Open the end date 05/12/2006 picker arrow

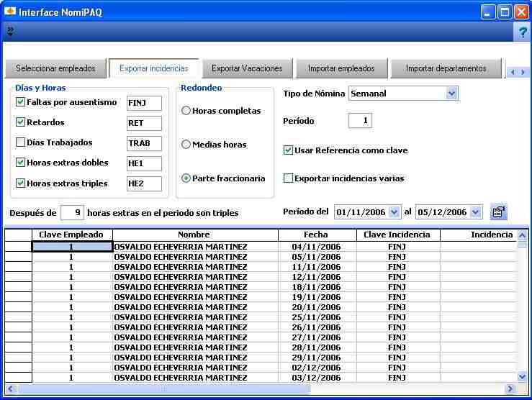tap(476, 212)
